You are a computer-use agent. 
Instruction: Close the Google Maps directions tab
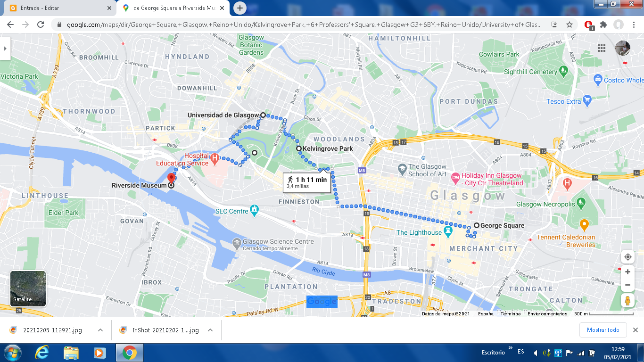click(222, 8)
